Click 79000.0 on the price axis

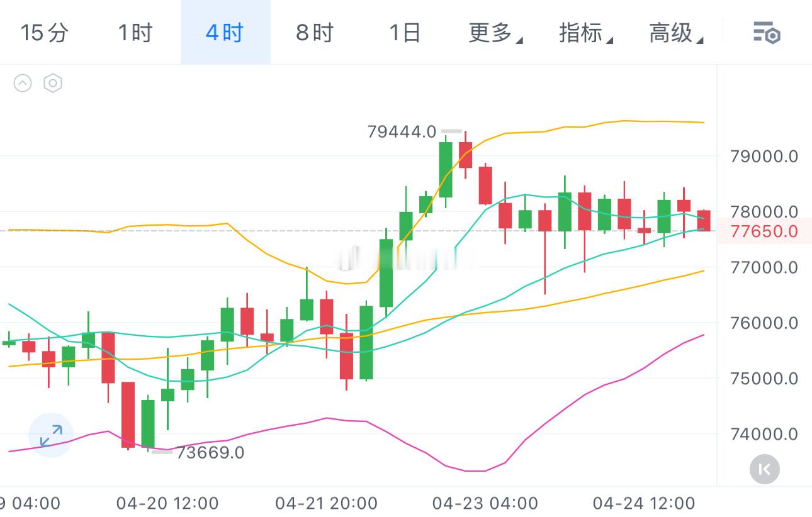click(764, 157)
